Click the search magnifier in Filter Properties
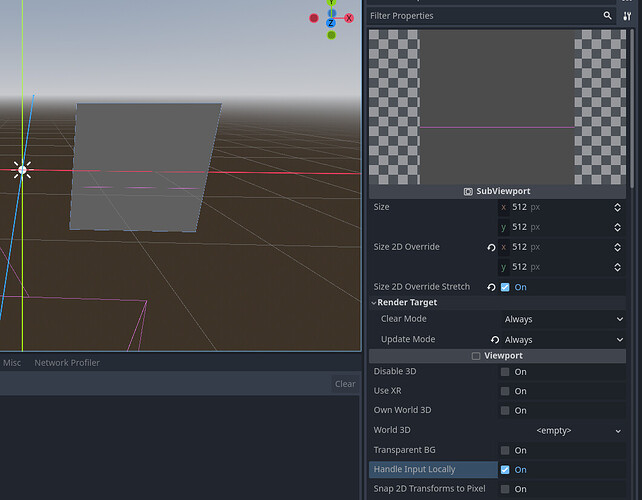Viewport: 642px width, 500px height. [607, 16]
